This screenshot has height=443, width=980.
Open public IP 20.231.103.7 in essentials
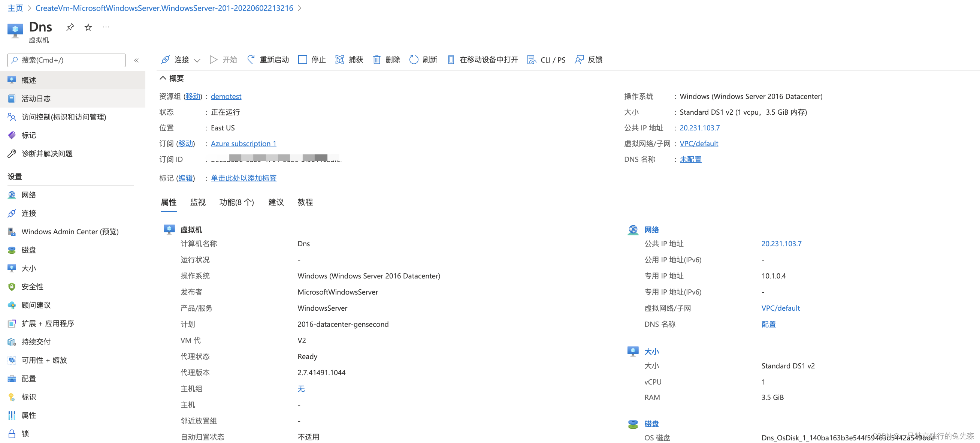pos(700,128)
